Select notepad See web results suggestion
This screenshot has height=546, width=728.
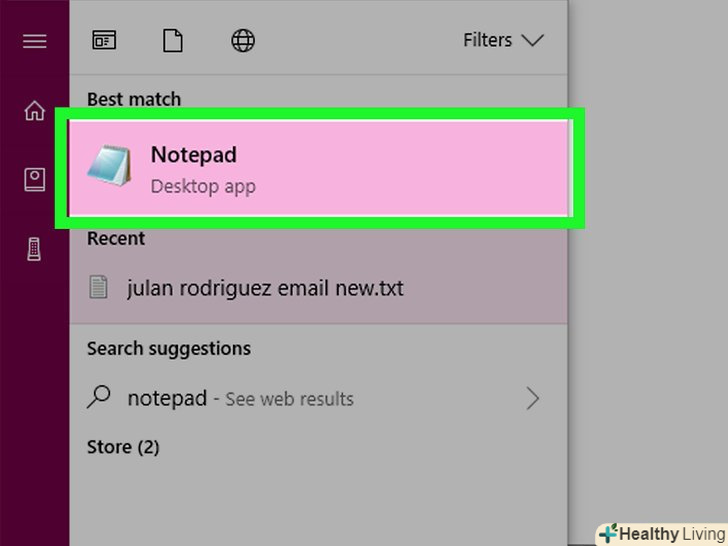(318, 398)
